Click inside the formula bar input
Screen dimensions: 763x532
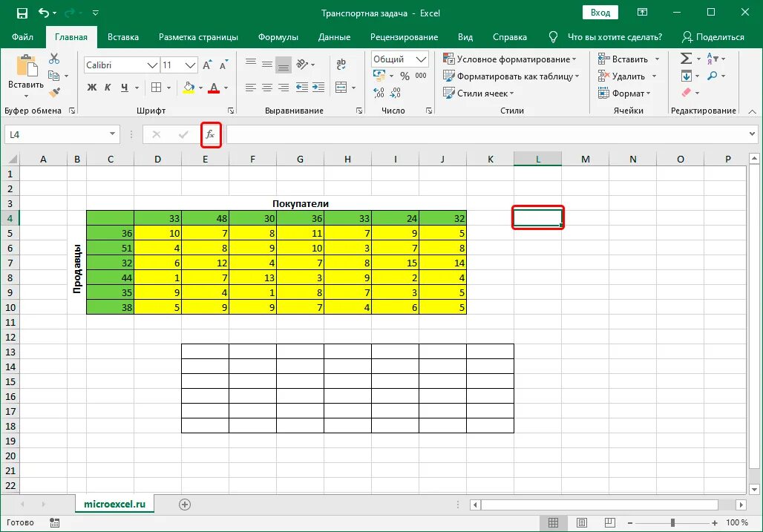point(487,134)
